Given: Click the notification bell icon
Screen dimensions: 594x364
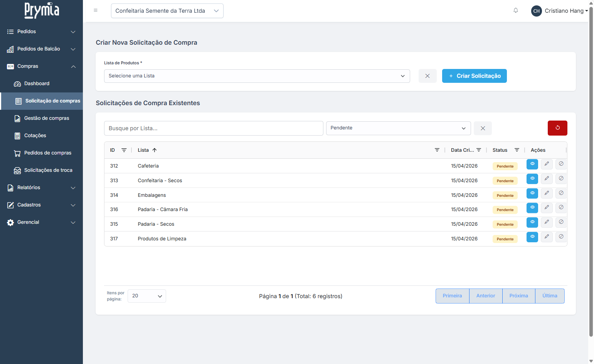Looking at the screenshot, I should (x=515, y=10).
